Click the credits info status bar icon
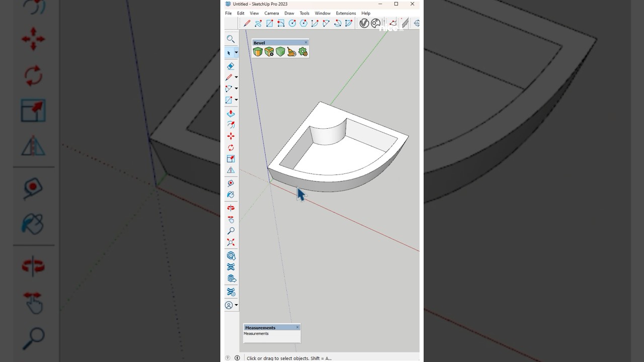 coord(237,358)
